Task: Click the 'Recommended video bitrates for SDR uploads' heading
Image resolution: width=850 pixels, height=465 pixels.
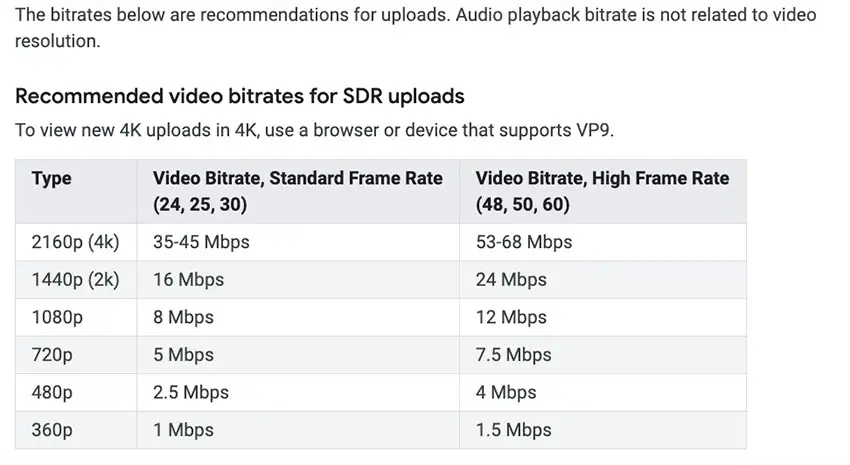Action: tap(240, 96)
